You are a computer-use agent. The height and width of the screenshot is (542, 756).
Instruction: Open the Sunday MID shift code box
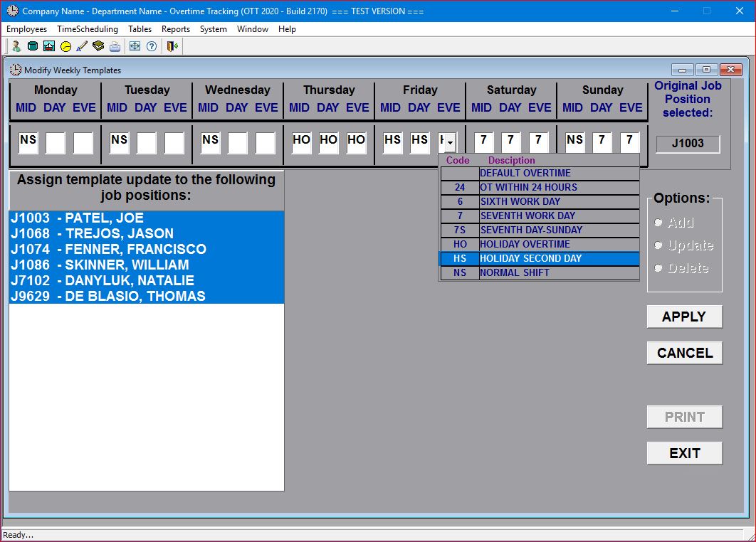(574, 142)
